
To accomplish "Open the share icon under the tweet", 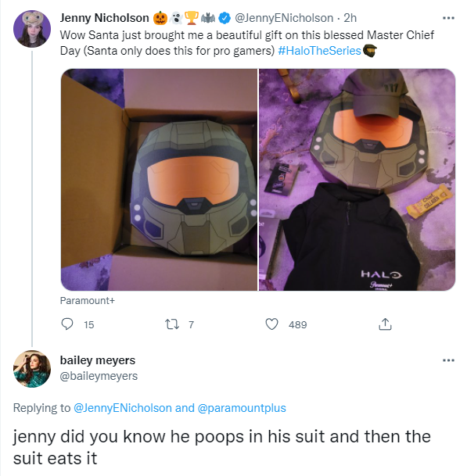I will [385, 324].
